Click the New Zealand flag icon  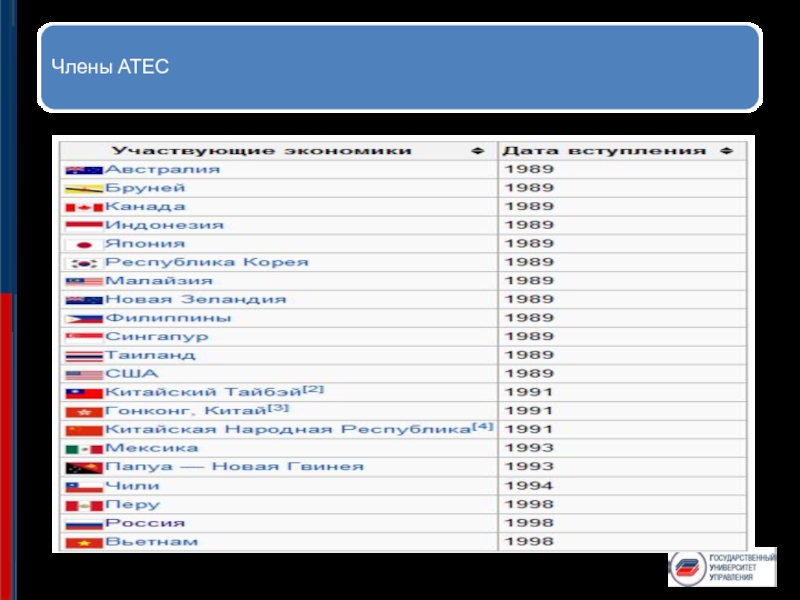click(x=84, y=301)
